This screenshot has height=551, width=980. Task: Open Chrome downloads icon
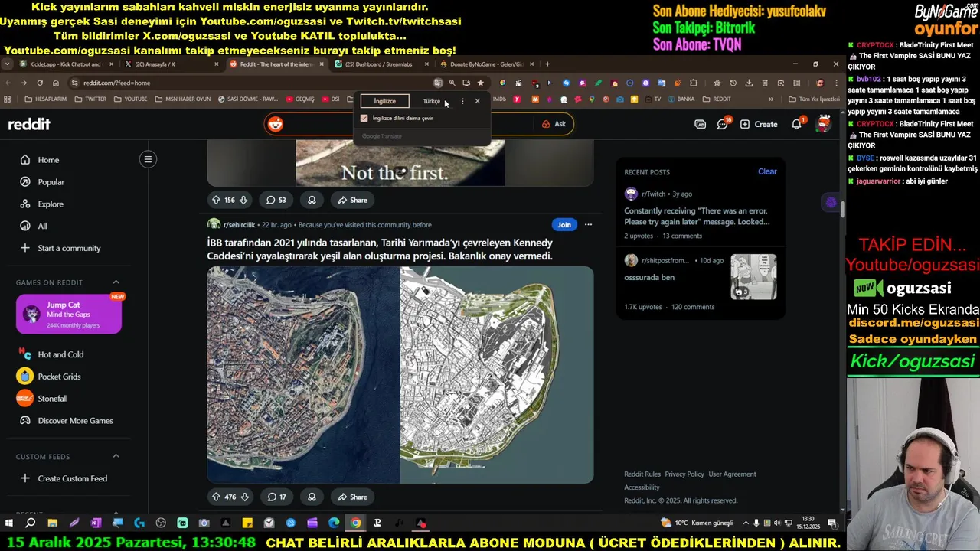pos(748,83)
